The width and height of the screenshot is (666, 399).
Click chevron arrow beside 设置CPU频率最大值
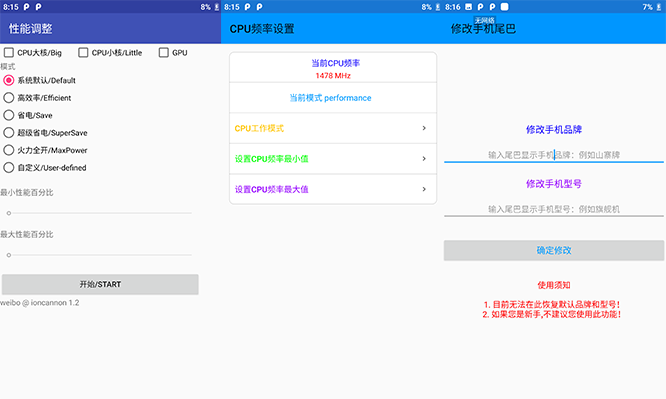pos(424,189)
